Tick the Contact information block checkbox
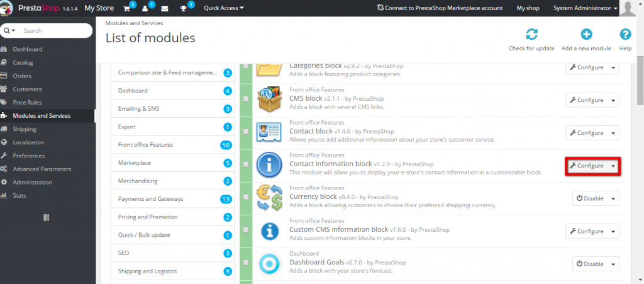 (x=246, y=164)
